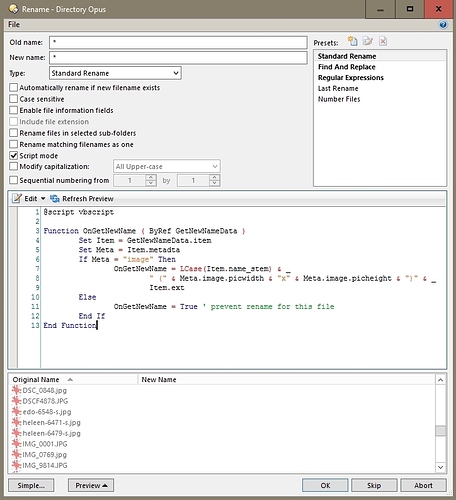Screen dimensions: 456x500
Task: Click the add new preset icon
Action: (x=353, y=41)
